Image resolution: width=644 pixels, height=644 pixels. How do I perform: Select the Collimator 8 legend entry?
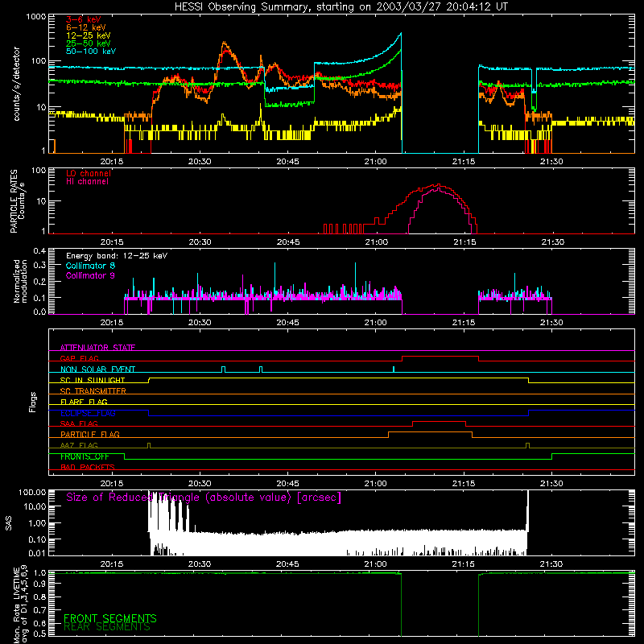tap(90, 266)
